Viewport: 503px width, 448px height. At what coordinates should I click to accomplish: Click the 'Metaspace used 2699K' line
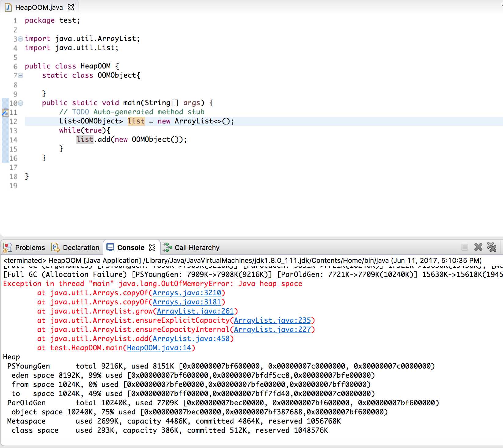click(x=174, y=421)
